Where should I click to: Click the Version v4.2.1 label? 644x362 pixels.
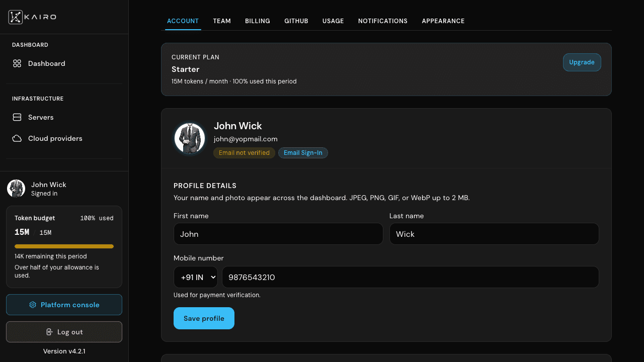pyautogui.click(x=64, y=351)
